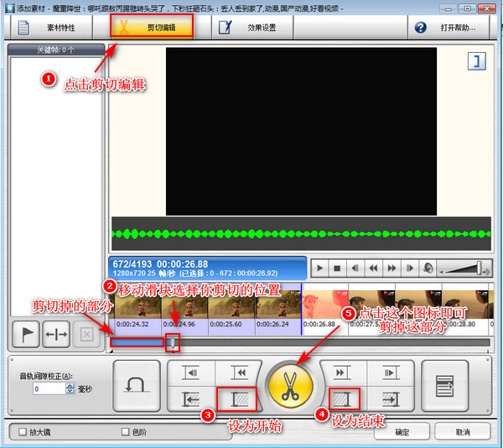Close the 添加素材 window

pyautogui.click(x=486, y=8)
